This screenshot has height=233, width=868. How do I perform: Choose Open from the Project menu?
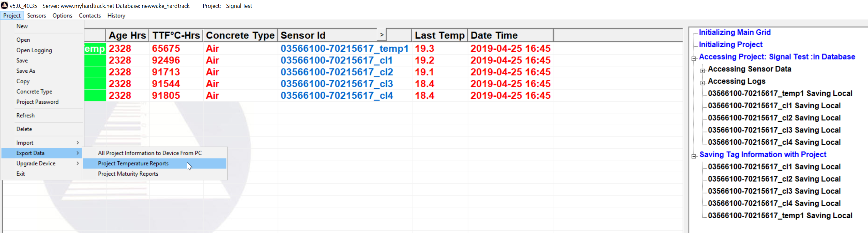pyautogui.click(x=42, y=40)
